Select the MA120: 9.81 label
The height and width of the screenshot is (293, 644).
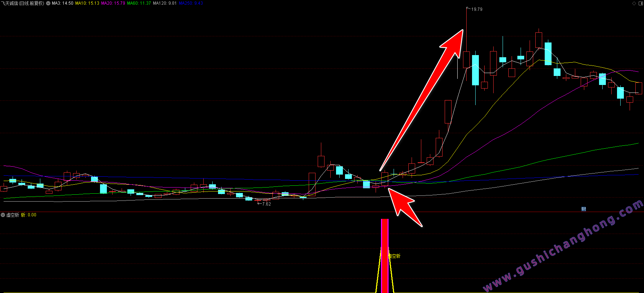[165, 3]
